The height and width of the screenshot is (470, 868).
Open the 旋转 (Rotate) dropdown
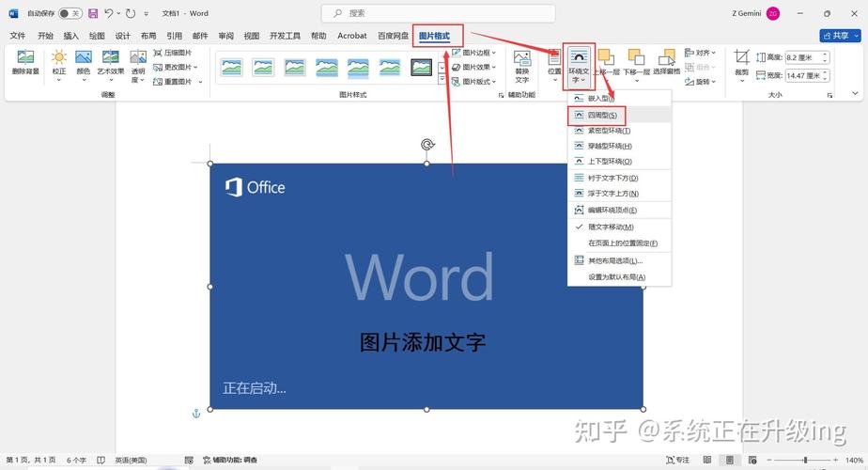tap(700, 82)
